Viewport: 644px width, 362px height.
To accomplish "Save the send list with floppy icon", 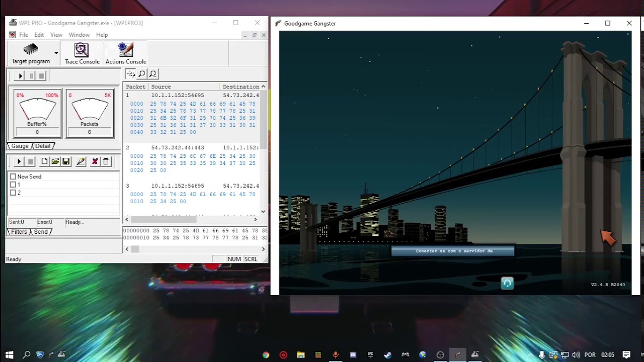I will pyautogui.click(x=66, y=161).
